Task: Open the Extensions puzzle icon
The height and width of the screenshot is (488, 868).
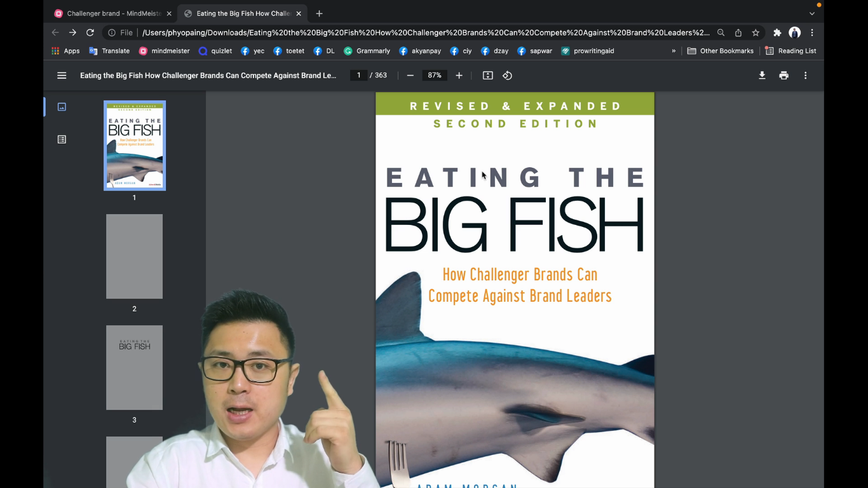Action: coord(777,32)
